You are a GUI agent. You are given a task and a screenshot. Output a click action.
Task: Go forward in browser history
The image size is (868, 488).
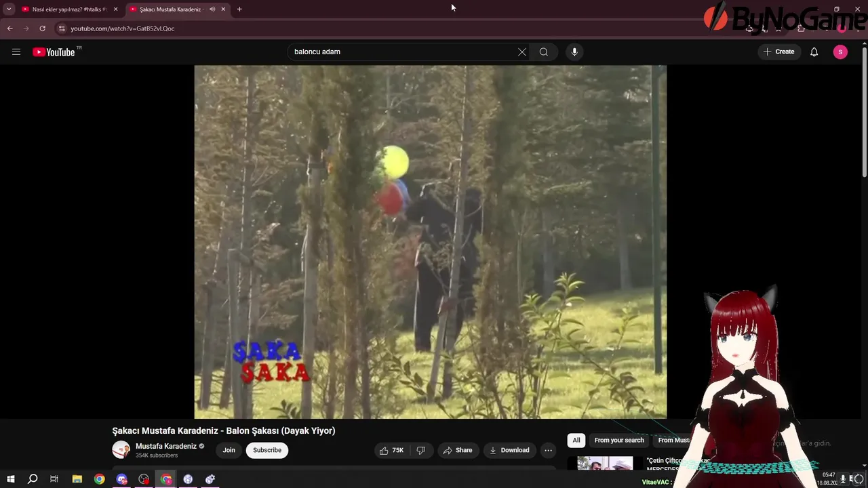[26, 28]
